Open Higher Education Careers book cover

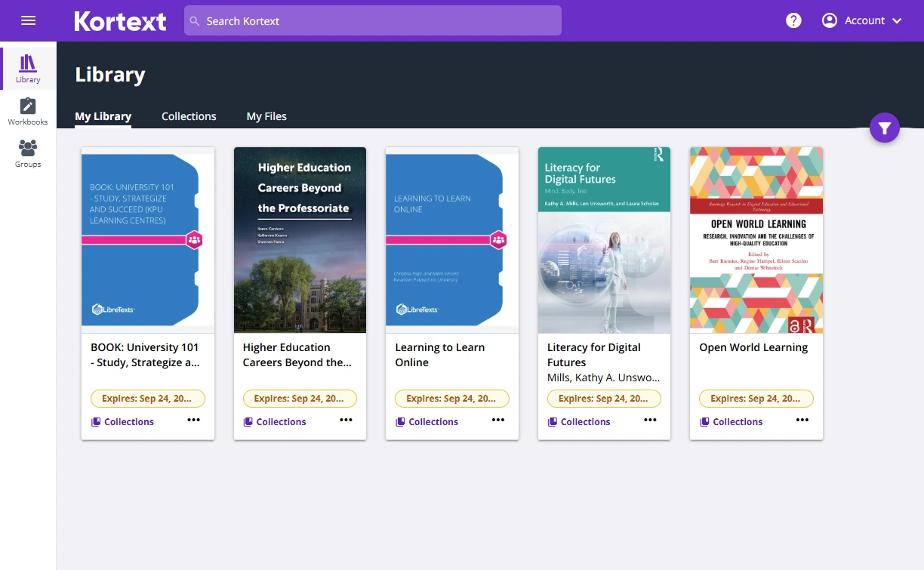coord(300,240)
